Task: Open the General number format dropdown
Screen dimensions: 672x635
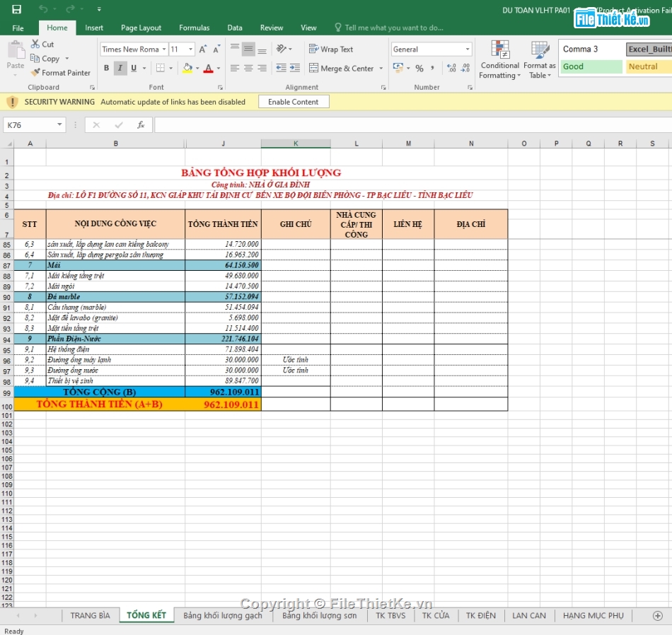Action: pos(468,49)
